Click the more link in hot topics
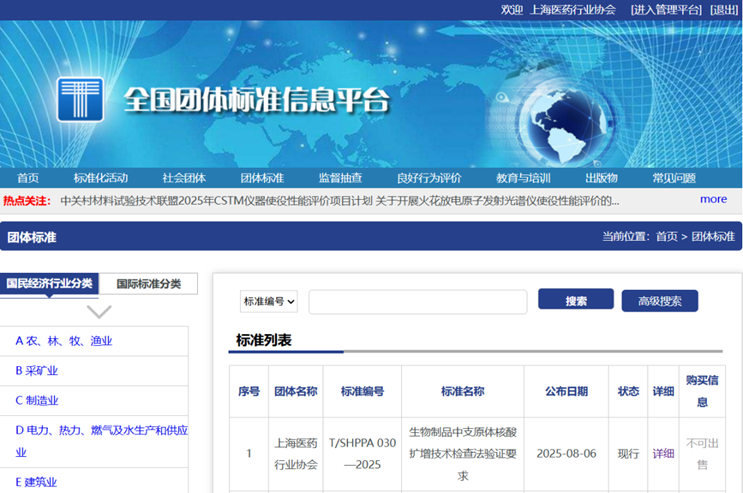Screen dimensions: 743x493 [x=714, y=199]
